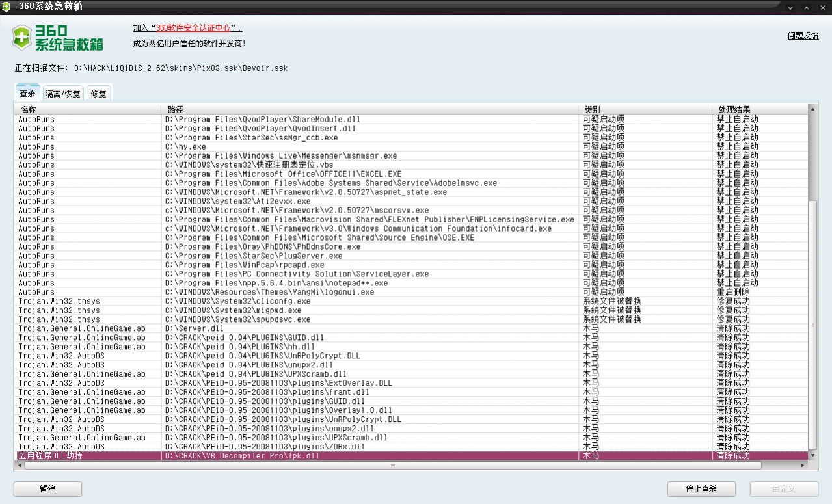Select row with EXCEL.EXE path
The image size is (832, 504).
[x=412, y=174]
